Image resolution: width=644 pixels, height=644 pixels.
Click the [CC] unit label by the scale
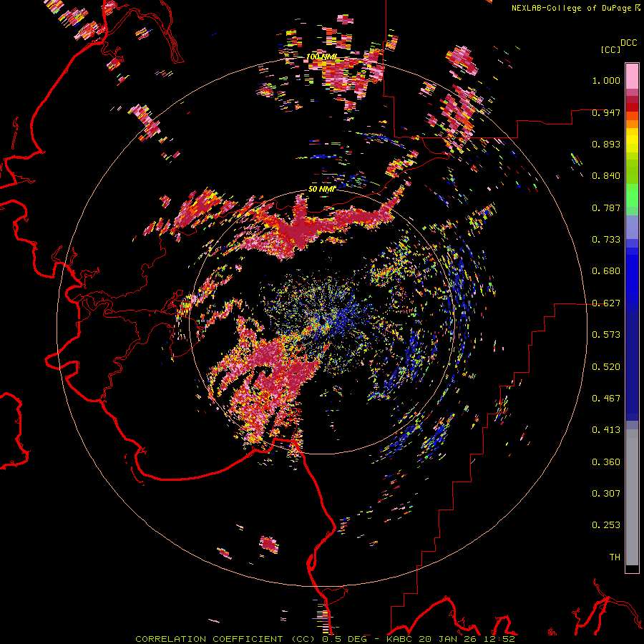[610, 49]
